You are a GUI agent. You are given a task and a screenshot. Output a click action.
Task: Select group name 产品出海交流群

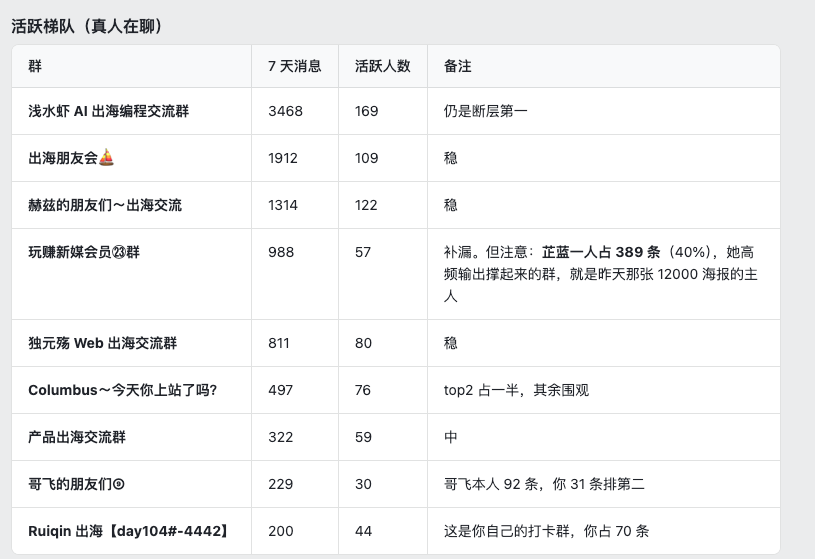point(77,437)
